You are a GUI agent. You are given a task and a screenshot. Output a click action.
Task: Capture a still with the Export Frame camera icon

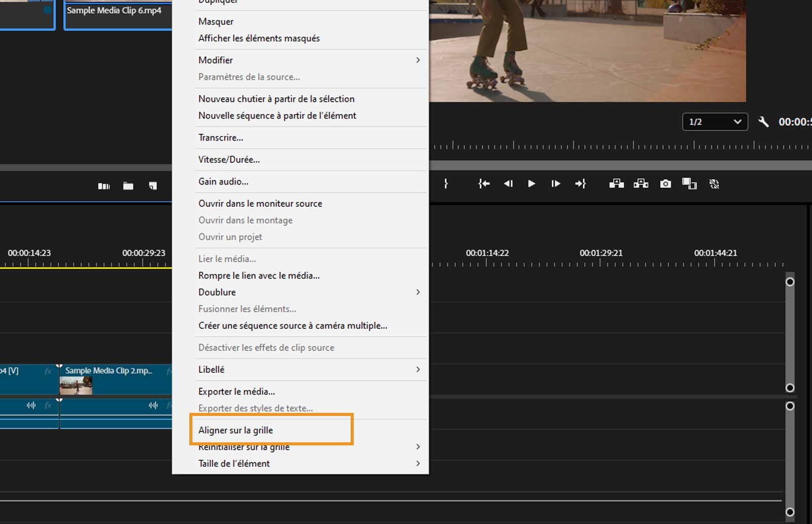coord(665,184)
